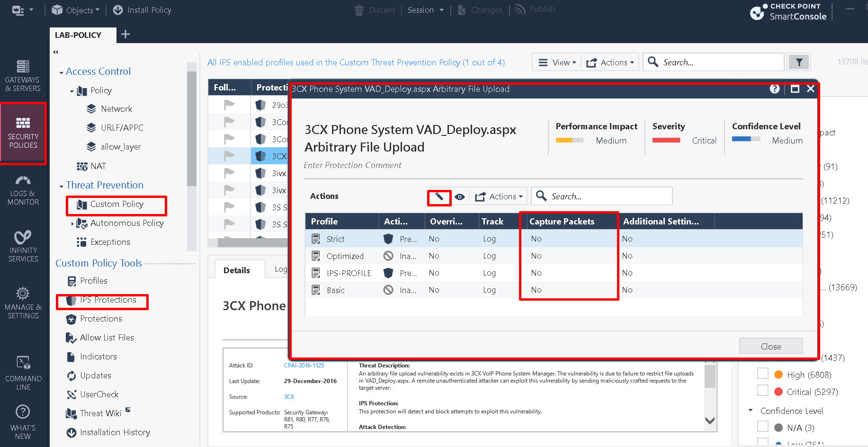Open the Security Policies panel
This screenshot has width=868, height=447.
tap(23, 133)
